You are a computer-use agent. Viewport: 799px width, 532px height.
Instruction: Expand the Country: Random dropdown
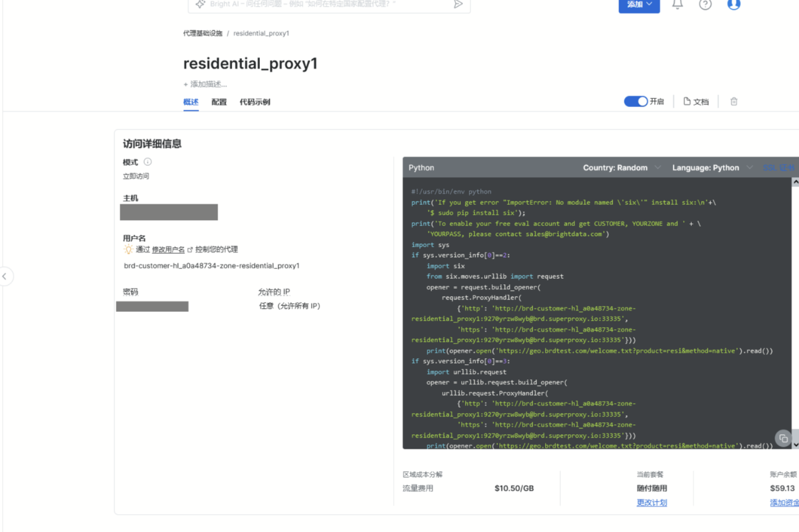point(621,168)
